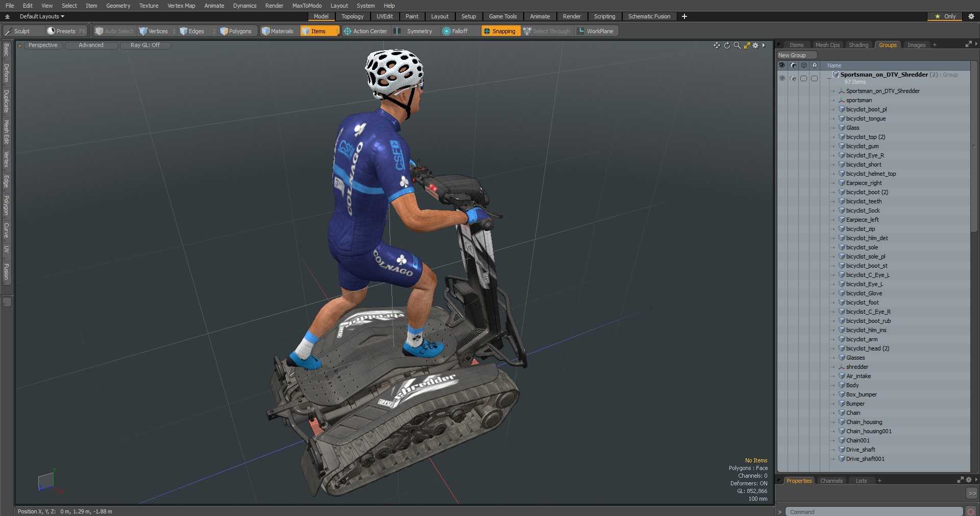Expand properties with double arrow button
Screen dimensions: 980x516
[972, 494]
